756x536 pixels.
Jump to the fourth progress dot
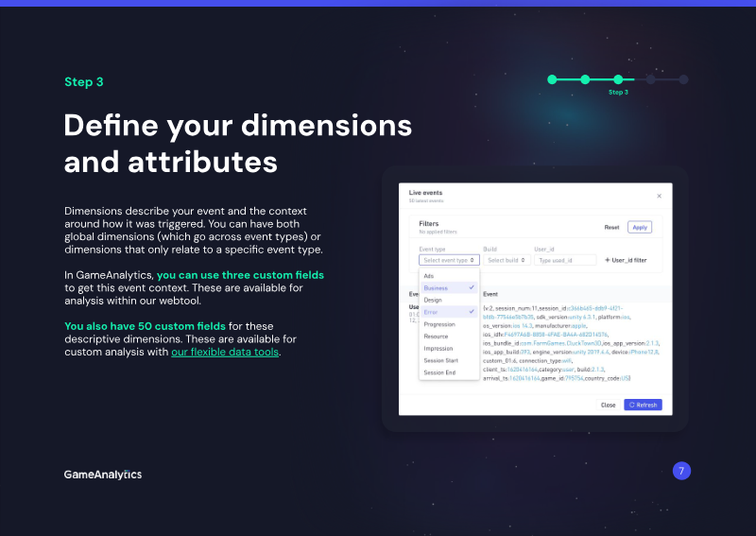point(651,79)
